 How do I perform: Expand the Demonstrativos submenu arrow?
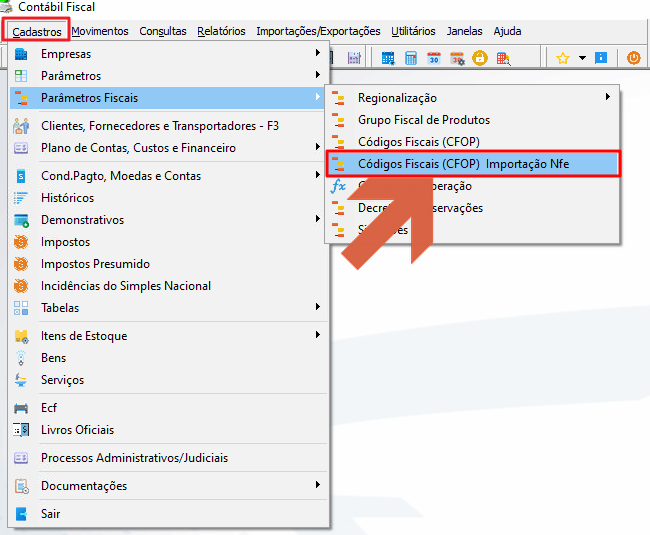coord(318,218)
